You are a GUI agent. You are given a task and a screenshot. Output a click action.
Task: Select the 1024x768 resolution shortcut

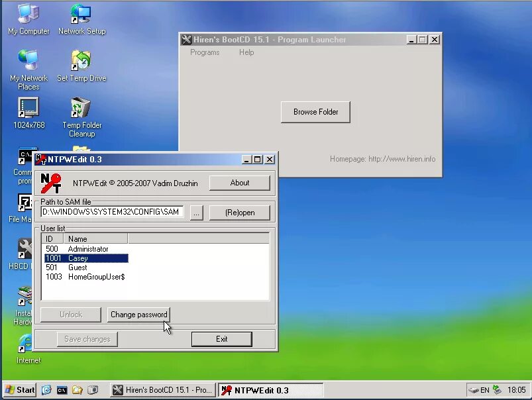click(x=28, y=113)
